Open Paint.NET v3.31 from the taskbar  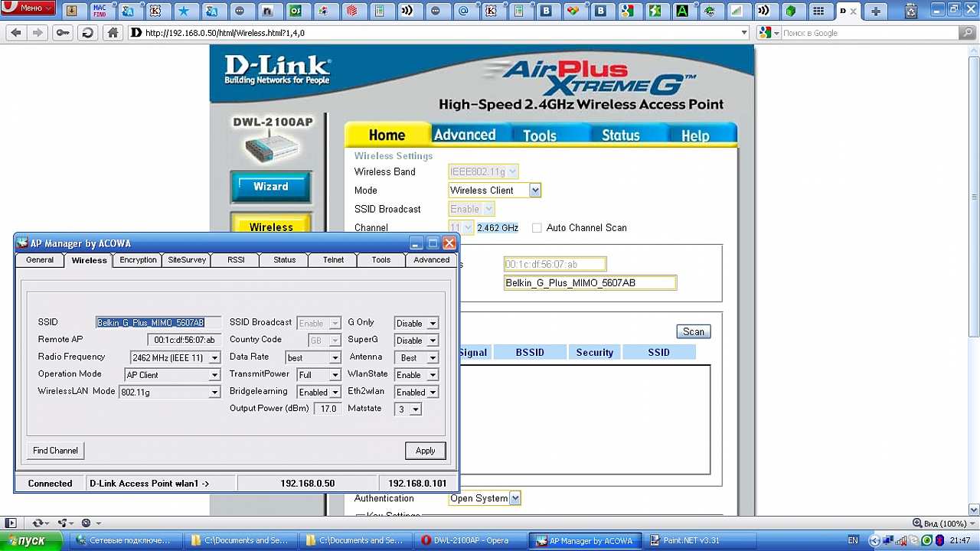point(691,540)
